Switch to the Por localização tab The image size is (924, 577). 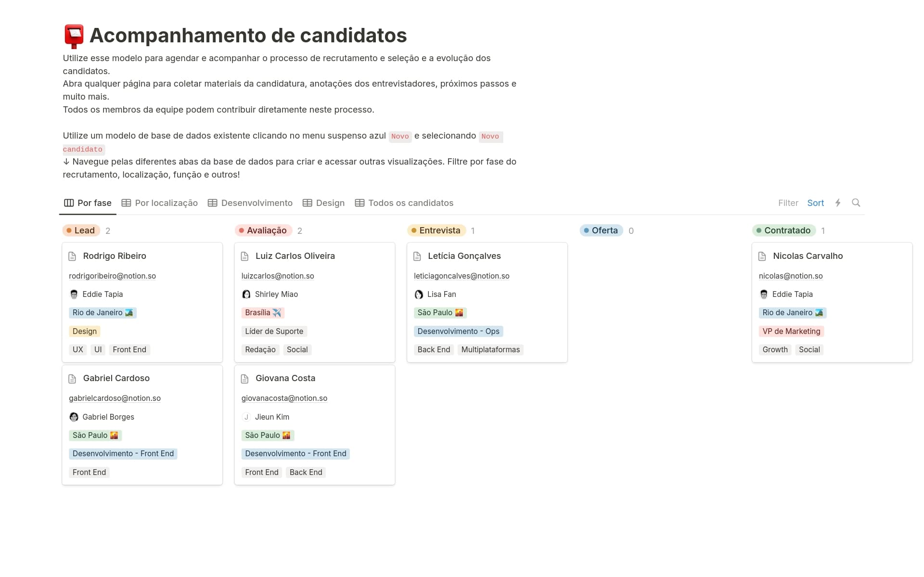160,203
